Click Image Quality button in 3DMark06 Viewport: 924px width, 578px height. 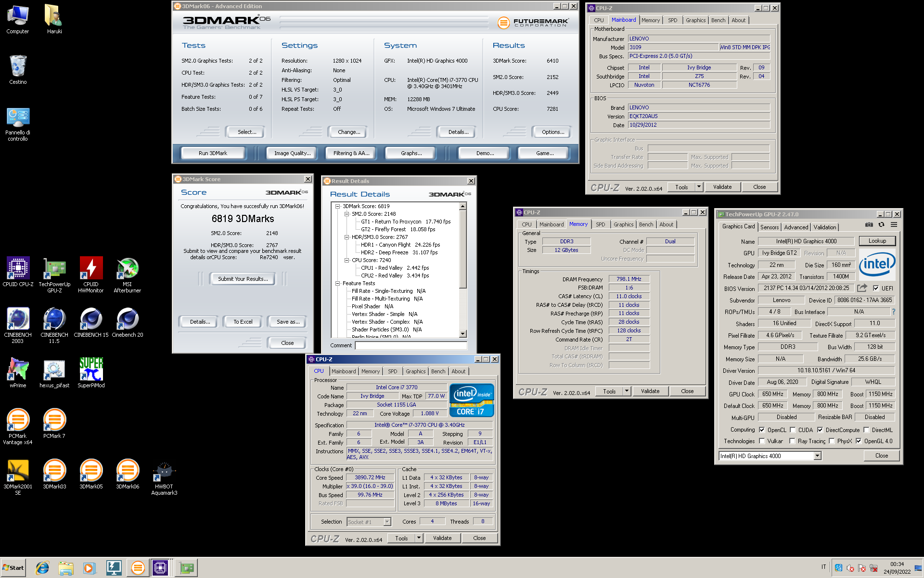point(292,153)
